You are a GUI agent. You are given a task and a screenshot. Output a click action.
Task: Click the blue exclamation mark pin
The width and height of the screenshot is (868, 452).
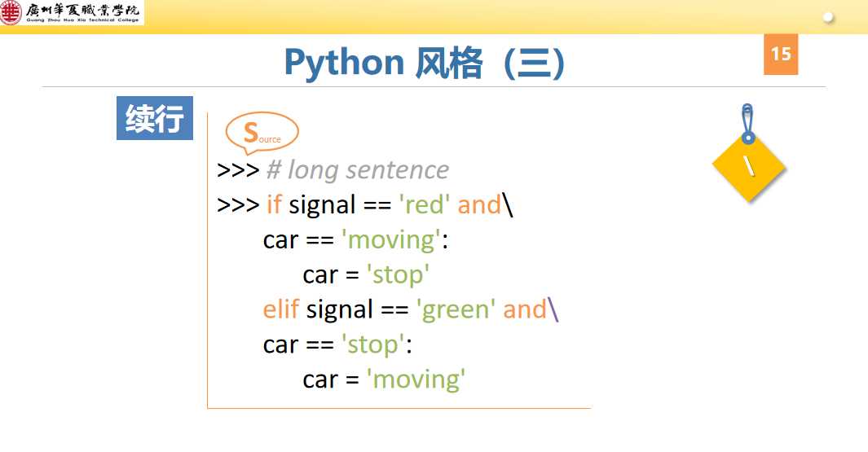[x=747, y=122]
